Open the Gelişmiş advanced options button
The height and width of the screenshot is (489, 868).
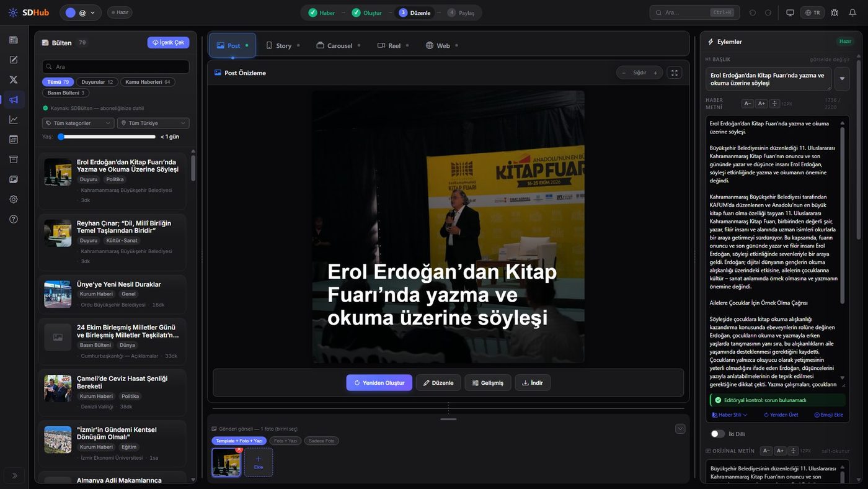(x=488, y=383)
